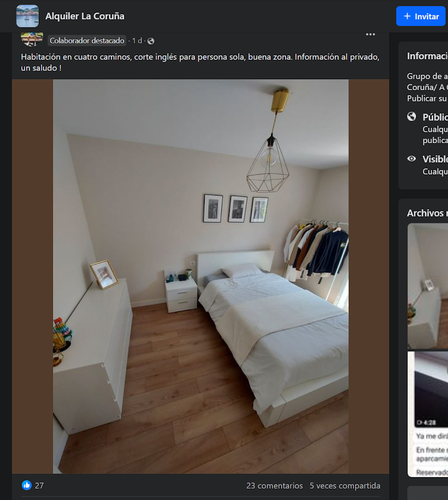This screenshot has height=500, width=448.
Task: Click the Alquiler La Coruña group avatar
Action: pyautogui.click(x=27, y=16)
